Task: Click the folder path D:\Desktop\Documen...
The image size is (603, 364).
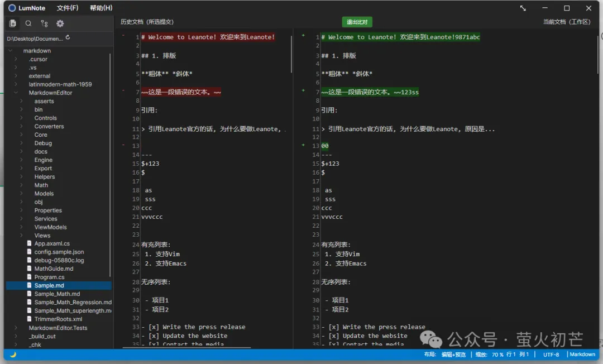Action: [x=35, y=39]
